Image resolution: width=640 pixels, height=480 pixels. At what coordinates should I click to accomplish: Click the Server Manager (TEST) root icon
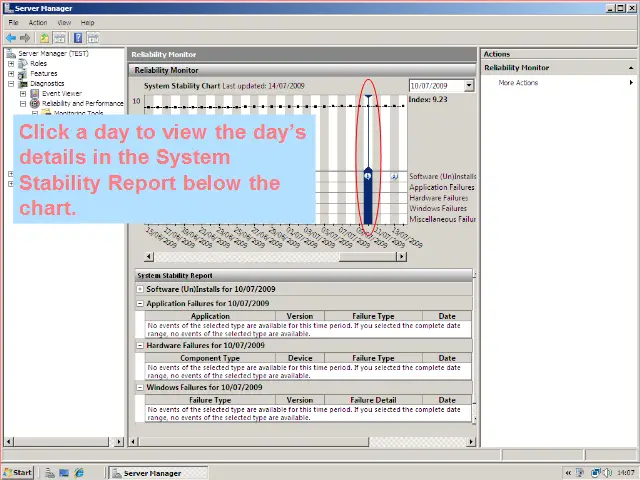[11, 53]
